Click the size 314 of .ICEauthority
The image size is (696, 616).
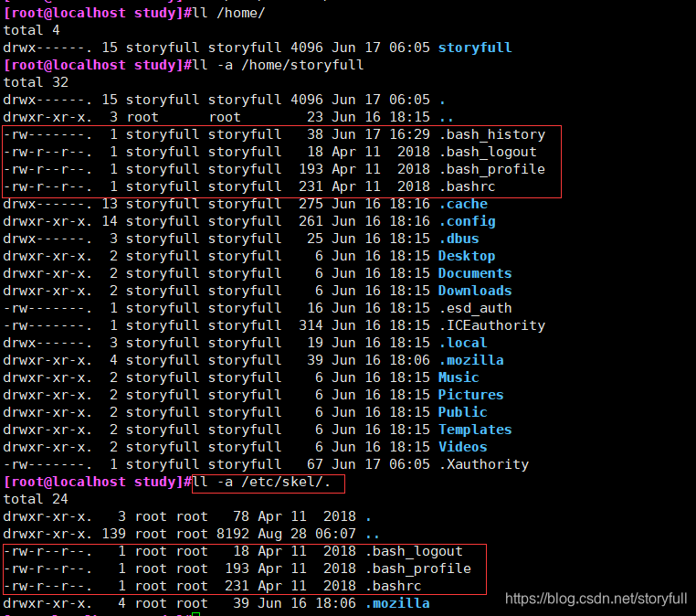coord(311,325)
